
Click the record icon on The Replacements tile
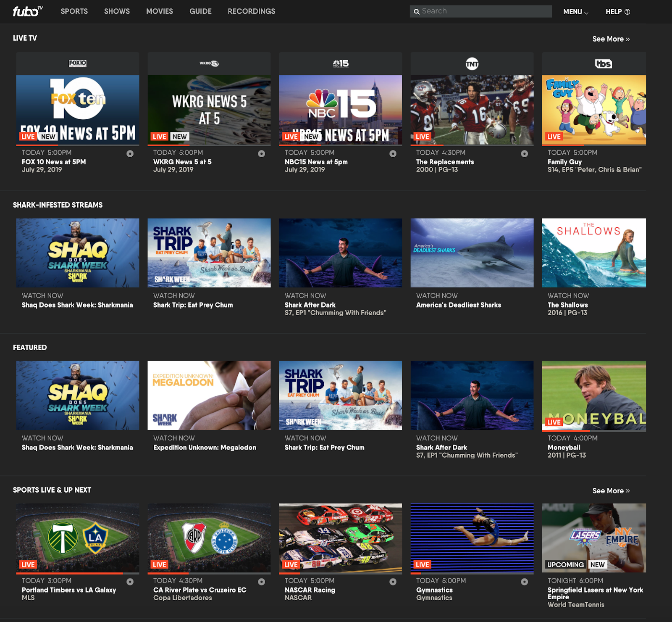point(525,153)
